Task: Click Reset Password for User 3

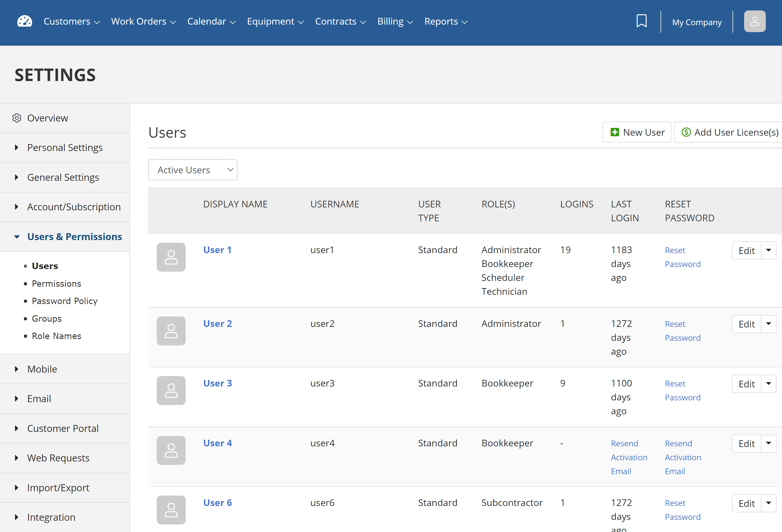Action: (683, 391)
